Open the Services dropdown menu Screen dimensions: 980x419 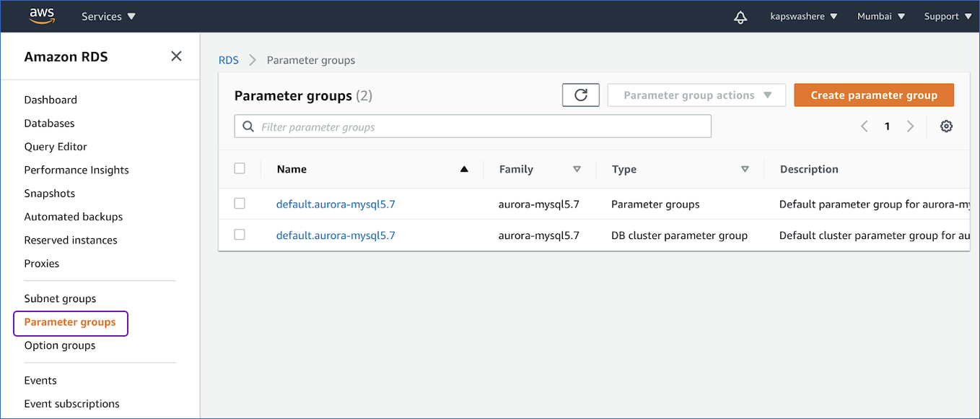108,16
